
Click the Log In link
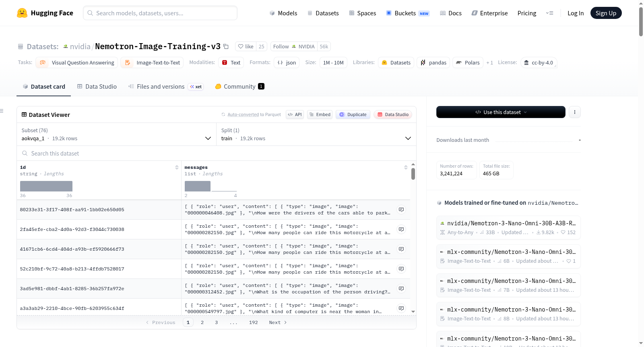click(576, 13)
